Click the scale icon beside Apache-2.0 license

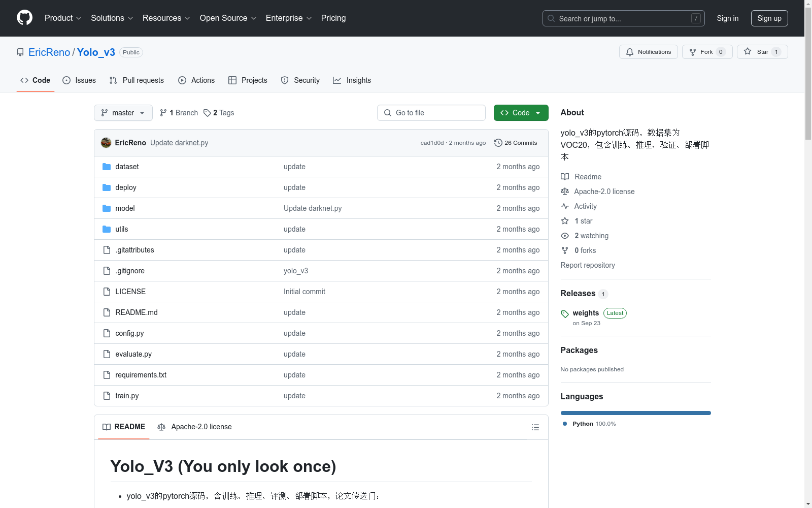[x=565, y=192]
